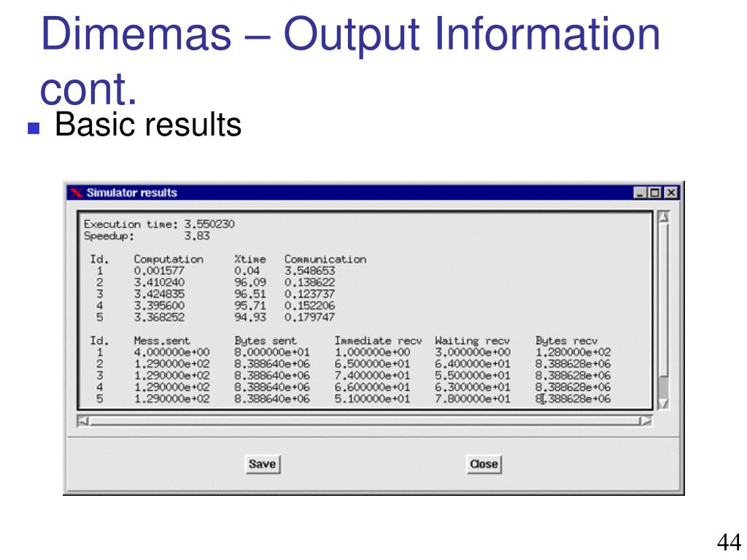This screenshot has height=560, width=747.
Task: Click the %time value 0.04
Action: click(247, 271)
